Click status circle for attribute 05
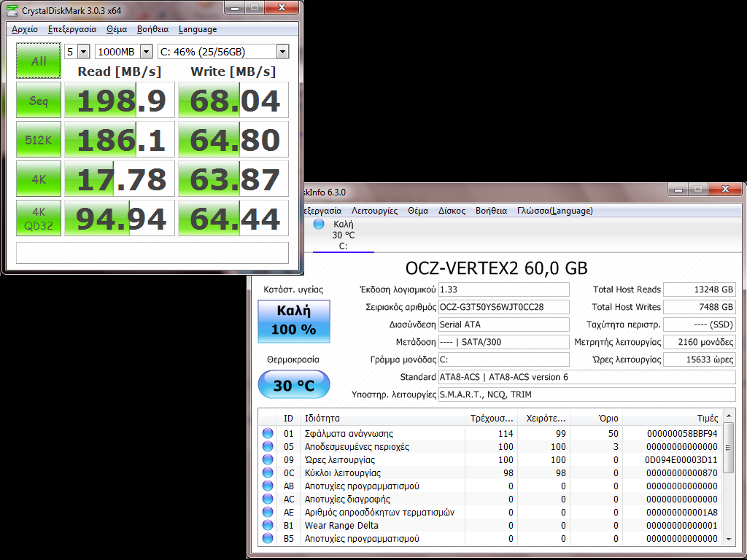This screenshot has width=747, height=560. [x=268, y=447]
